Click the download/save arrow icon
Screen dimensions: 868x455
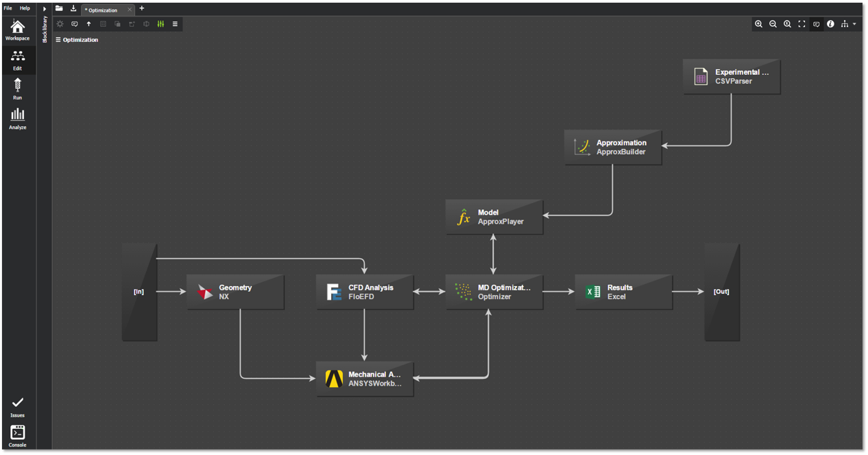73,9
